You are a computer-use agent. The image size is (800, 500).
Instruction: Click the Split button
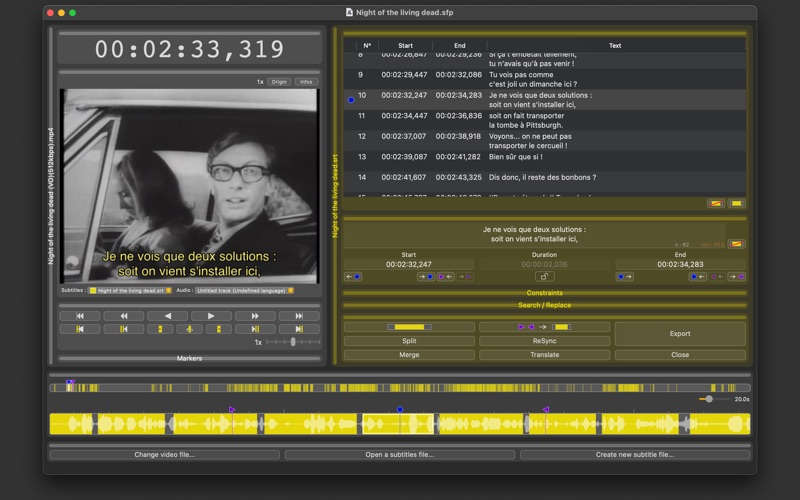pos(409,341)
